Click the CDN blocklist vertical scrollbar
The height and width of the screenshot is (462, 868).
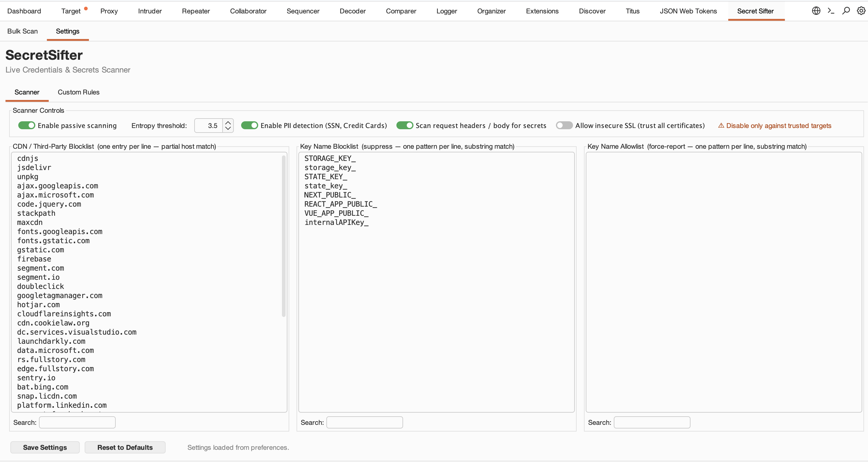(x=284, y=236)
